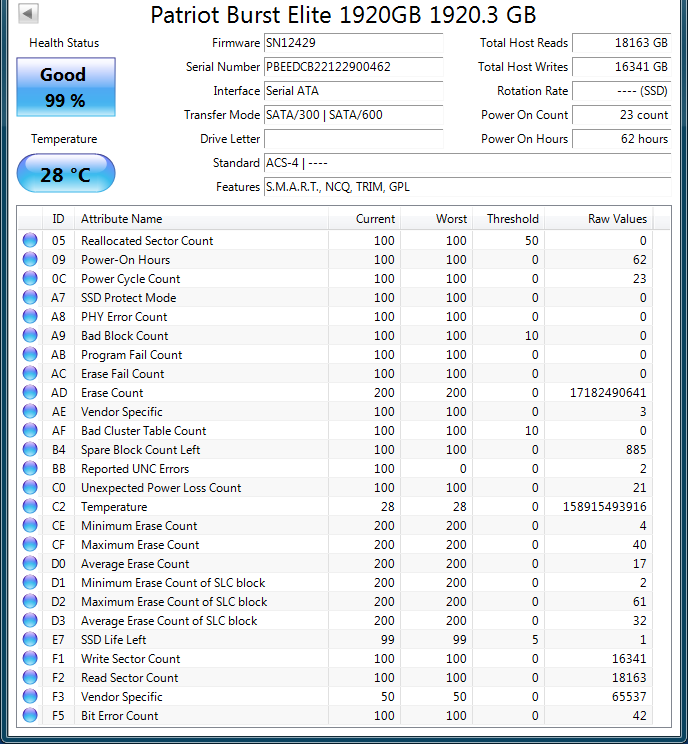The height and width of the screenshot is (744, 688).
Task: Click the status orb for Bit Error Count
Action: (30, 715)
